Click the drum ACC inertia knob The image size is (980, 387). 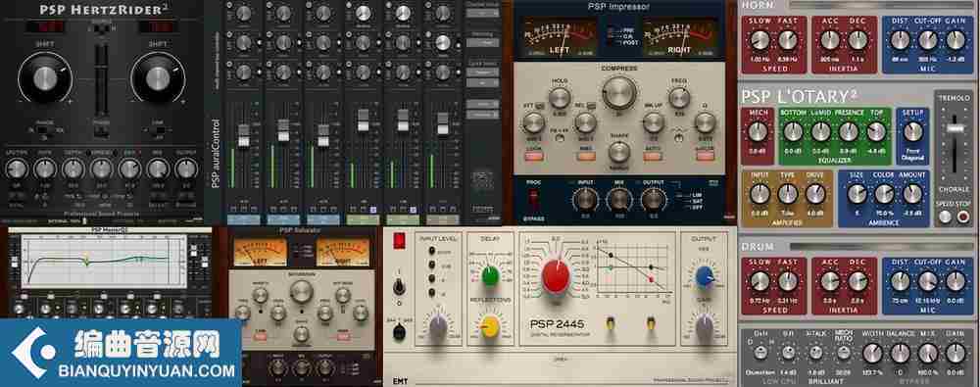(829, 282)
